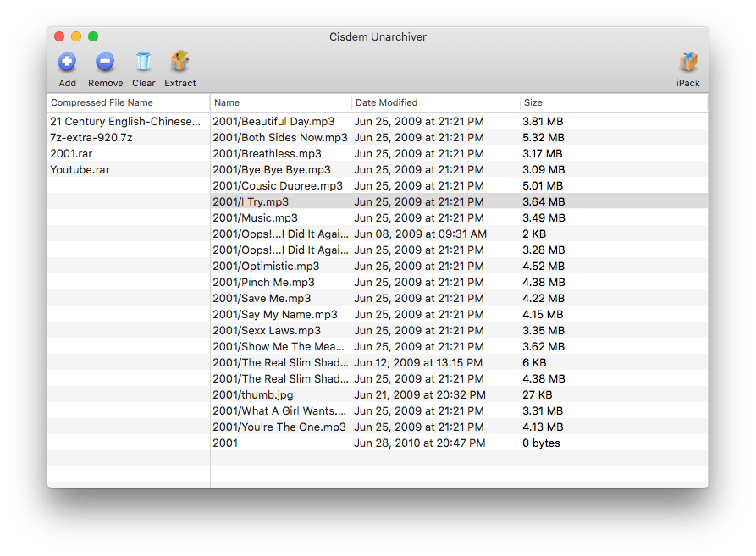Click the Extract icon in toolbar

click(x=179, y=62)
